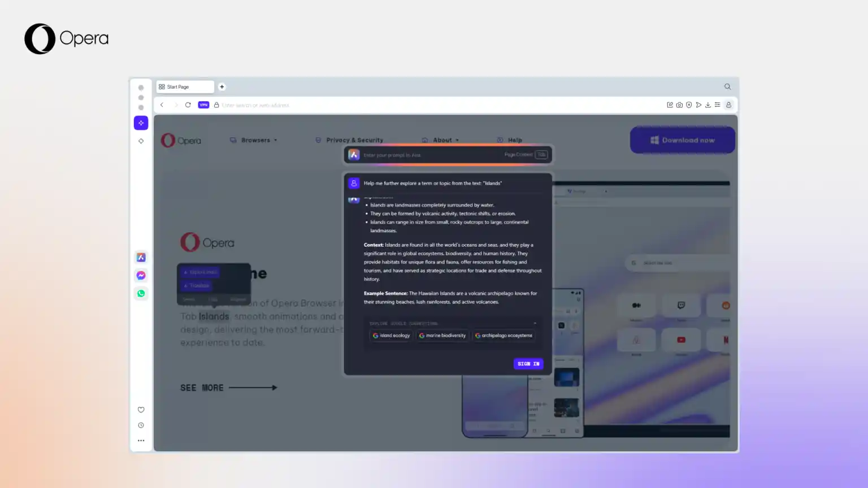The image size is (868, 488).
Task: Click the Aria prompt input field
Action: click(429, 155)
